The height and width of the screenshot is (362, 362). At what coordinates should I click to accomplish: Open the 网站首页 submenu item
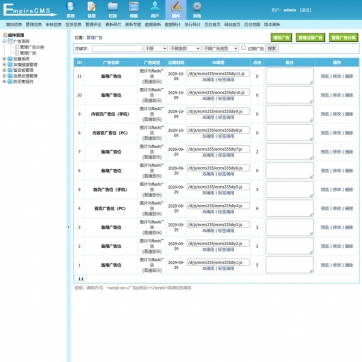point(232,24)
